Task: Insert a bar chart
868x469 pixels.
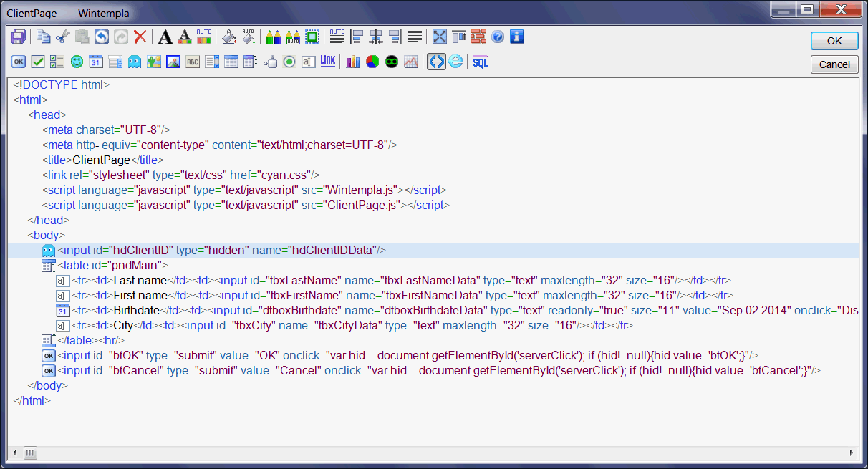Action: pyautogui.click(x=353, y=62)
